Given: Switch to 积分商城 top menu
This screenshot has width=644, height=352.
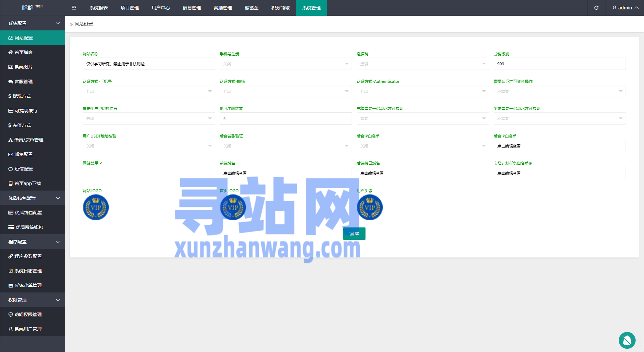Looking at the screenshot, I should [280, 8].
